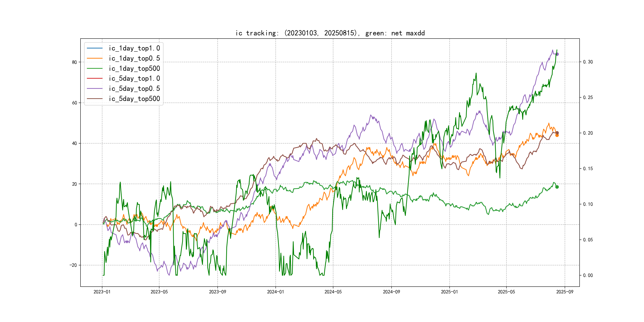Click the ic_5day_top500 legend label

coord(134,99)
